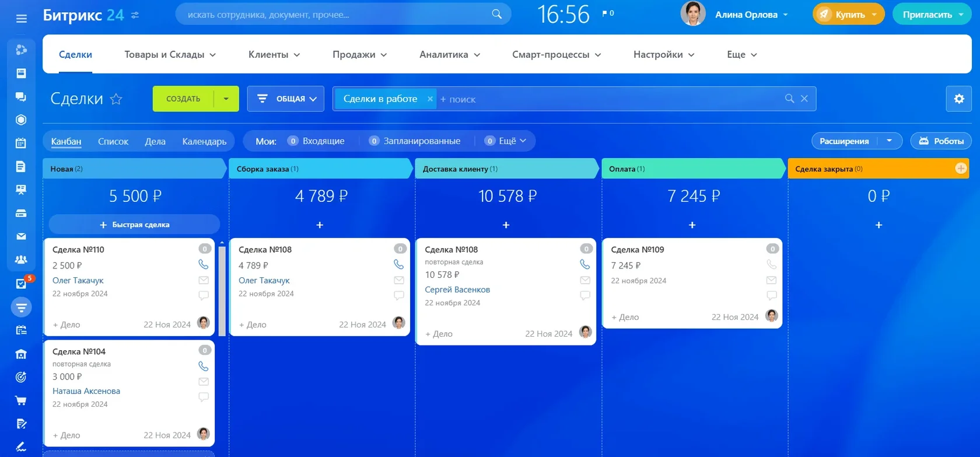Open the Купить dropdown arrow
980x457 pixels.
coord(874,15)
